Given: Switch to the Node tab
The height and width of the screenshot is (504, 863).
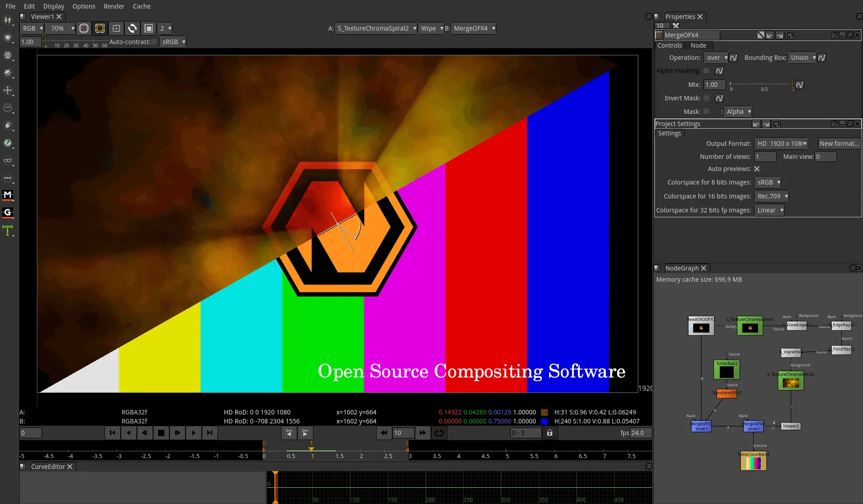Looking at the screenshot, I should (x=698, y=45).
